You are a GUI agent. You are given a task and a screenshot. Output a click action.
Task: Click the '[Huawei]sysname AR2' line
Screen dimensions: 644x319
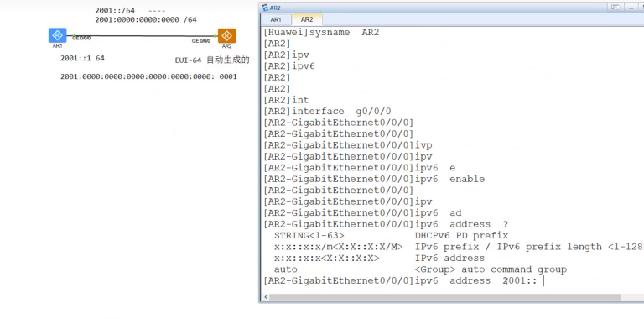[321, 33]
